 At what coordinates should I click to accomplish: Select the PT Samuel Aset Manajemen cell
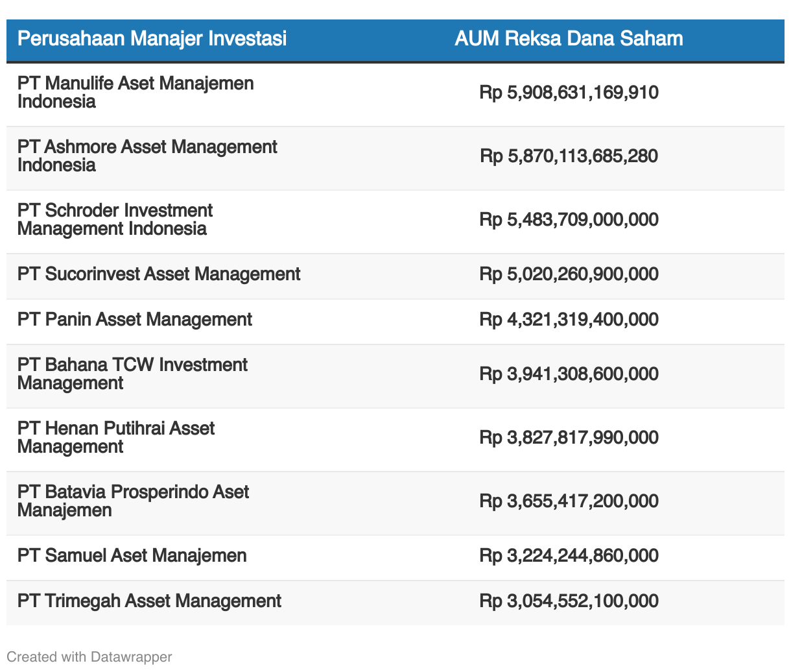coord(132,556)
